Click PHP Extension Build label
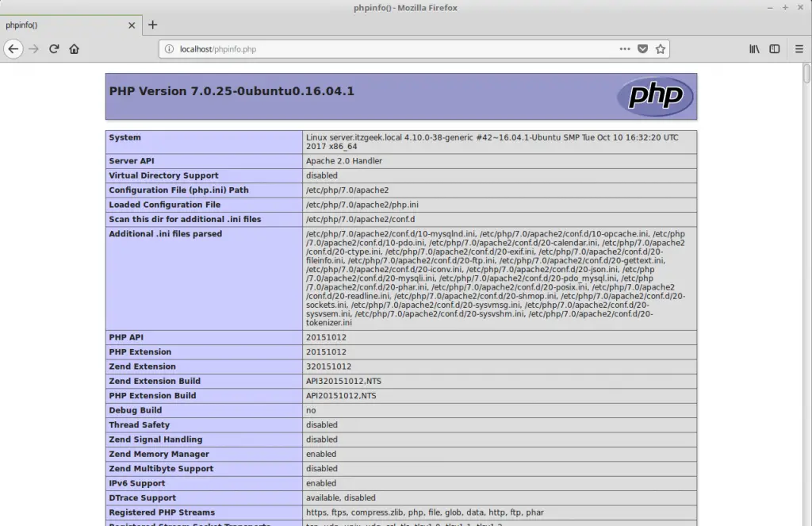The height and width of the screenshot is (526, 812). pyautogui.click(x=152, y=395)
